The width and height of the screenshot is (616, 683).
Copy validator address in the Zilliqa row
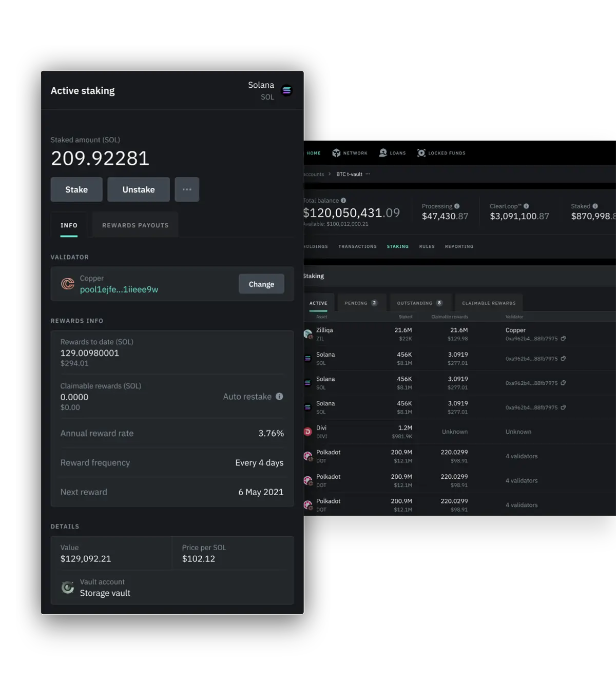(563, 339)
